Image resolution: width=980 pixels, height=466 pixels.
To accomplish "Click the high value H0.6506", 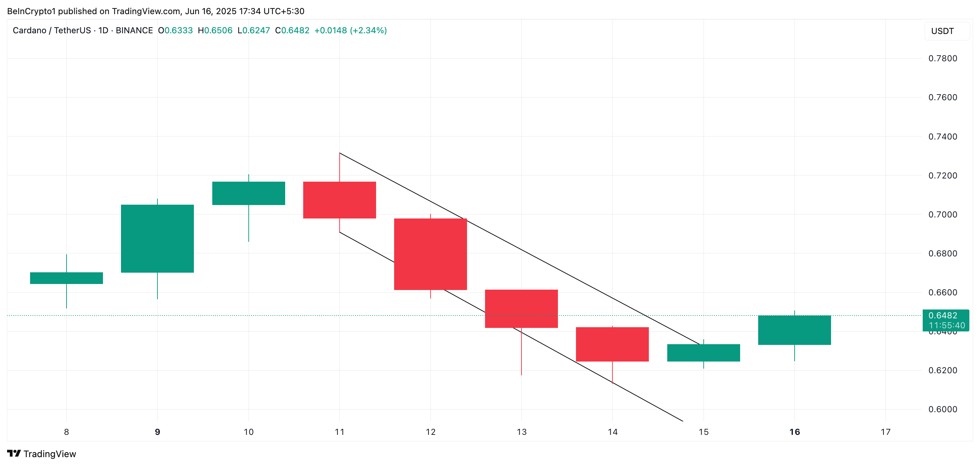I will [x=215, y=30].
